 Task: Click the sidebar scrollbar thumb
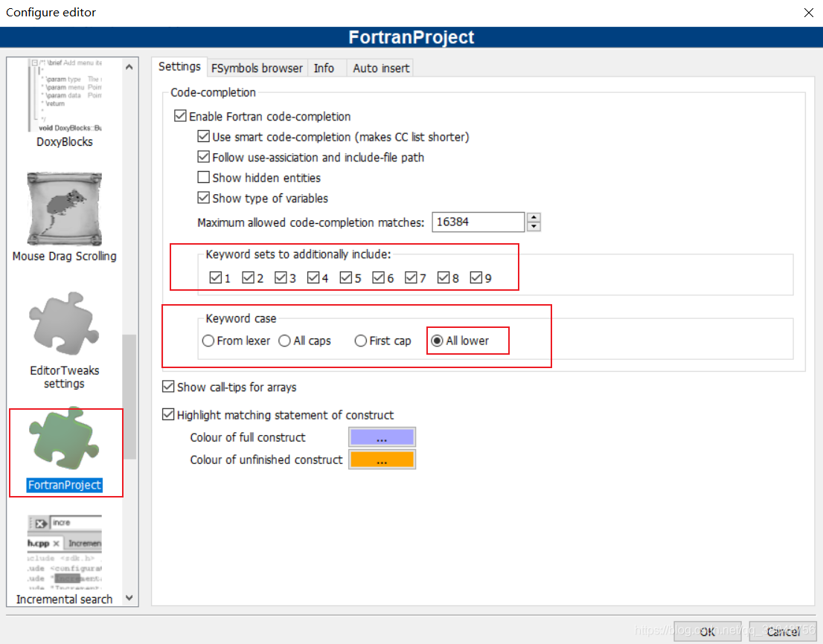pos(129,397)
